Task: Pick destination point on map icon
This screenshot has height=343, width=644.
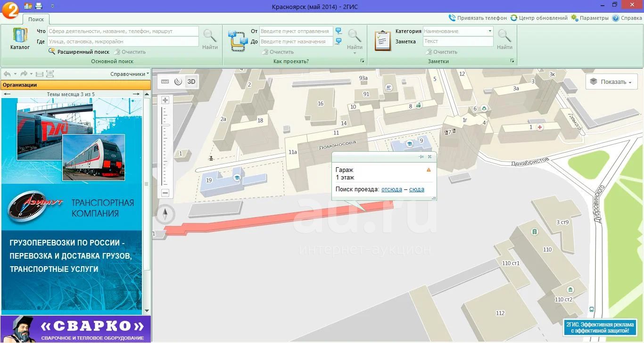Action: click(339, 41)
